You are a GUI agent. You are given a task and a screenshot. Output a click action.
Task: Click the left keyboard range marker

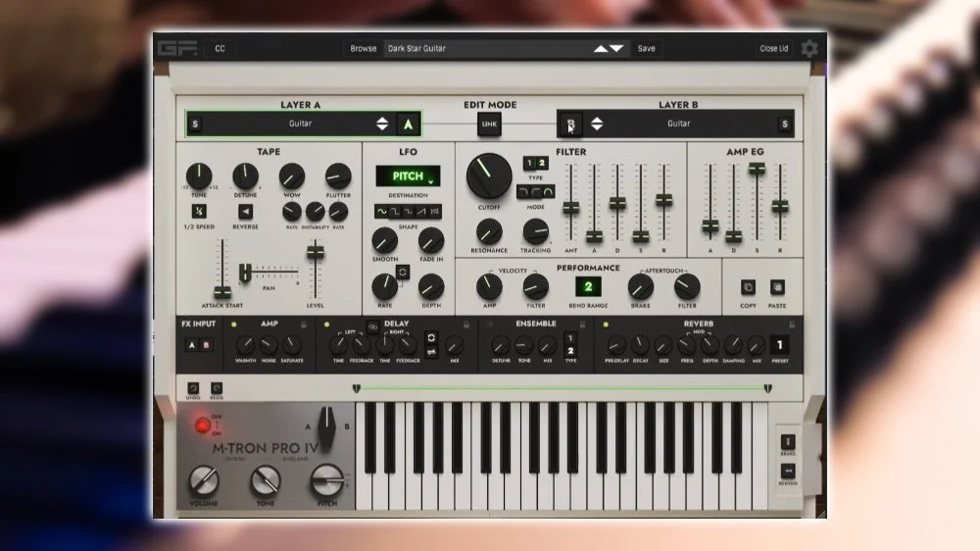tap(357, 389)
